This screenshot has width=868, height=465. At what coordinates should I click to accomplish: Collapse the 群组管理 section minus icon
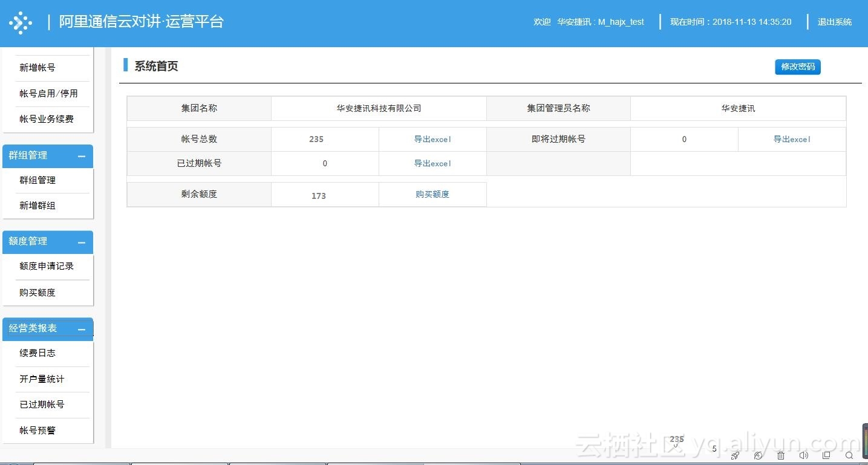point(82,157)
